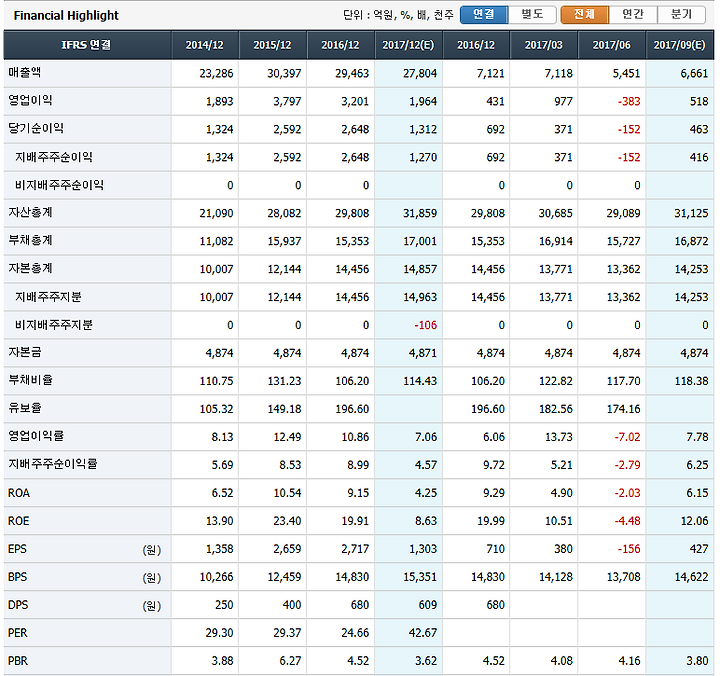Click the Financial Highlight title
This screenshot has height=676, width=720.
66,16
